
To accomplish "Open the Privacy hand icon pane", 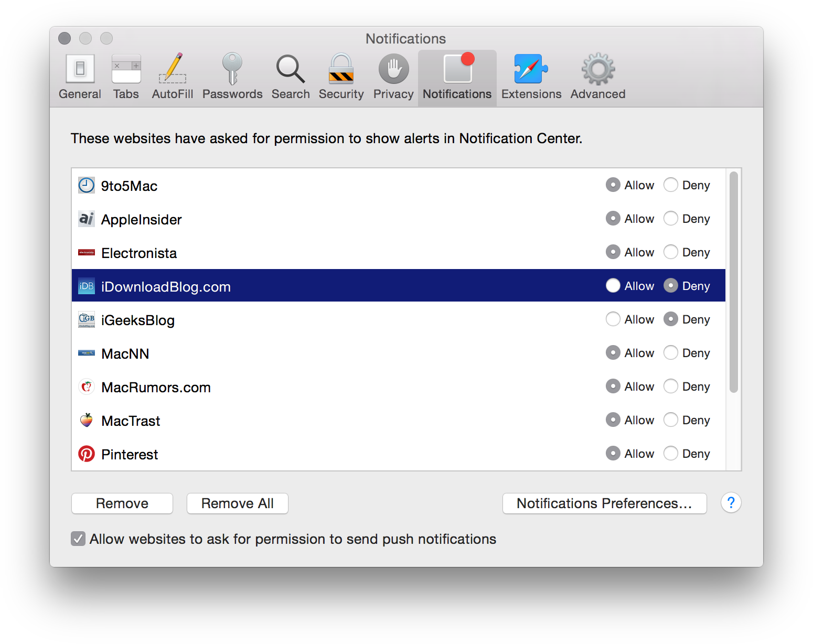I will (x=393, y=77).
